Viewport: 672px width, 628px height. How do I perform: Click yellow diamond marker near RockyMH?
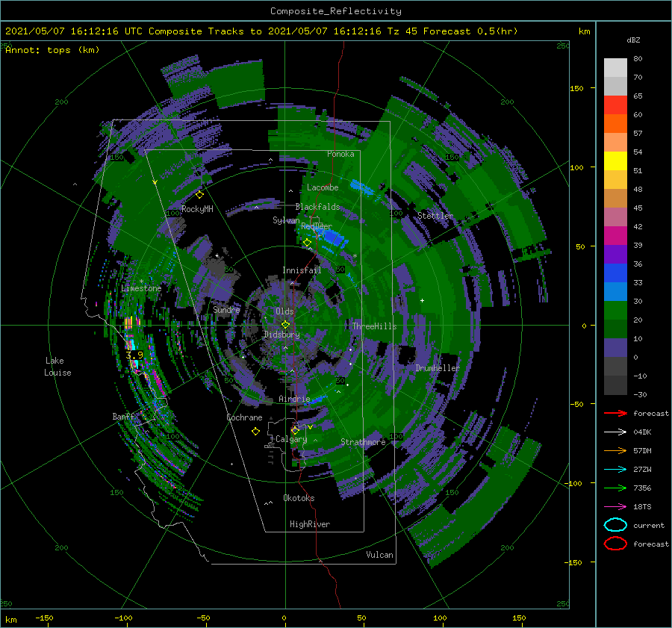point(199,195)
